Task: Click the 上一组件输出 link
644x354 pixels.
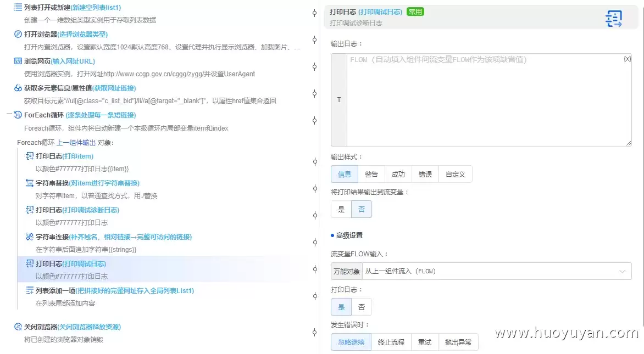Action: coord(76,143)
